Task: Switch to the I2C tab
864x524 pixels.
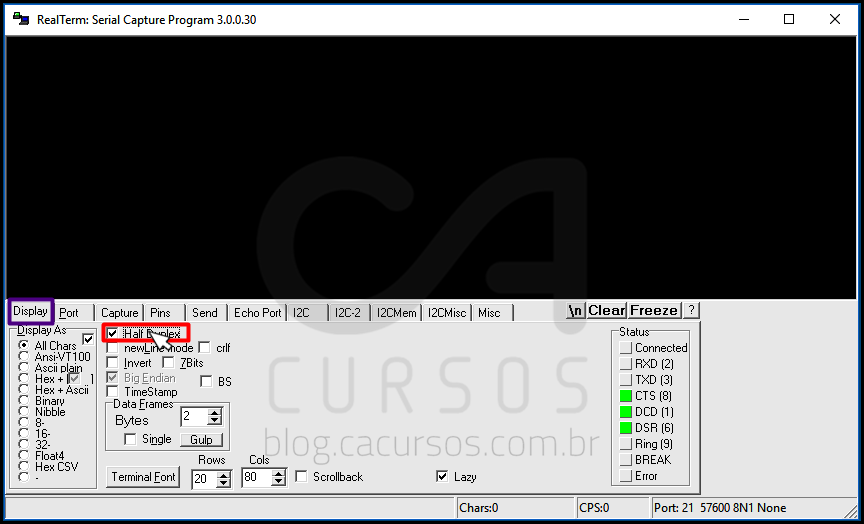Action: click(x=307, y=313)
